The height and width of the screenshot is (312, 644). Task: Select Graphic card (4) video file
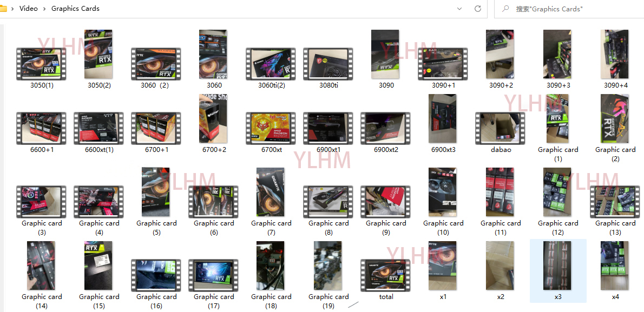point(98,202)
